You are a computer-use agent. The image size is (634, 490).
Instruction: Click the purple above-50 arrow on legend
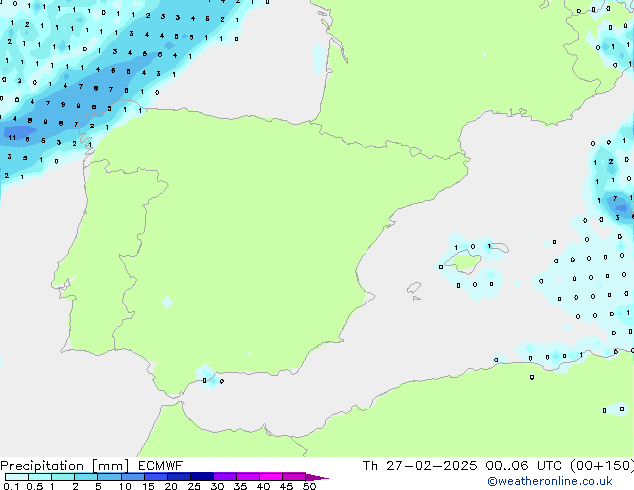[x=317, y=477]
